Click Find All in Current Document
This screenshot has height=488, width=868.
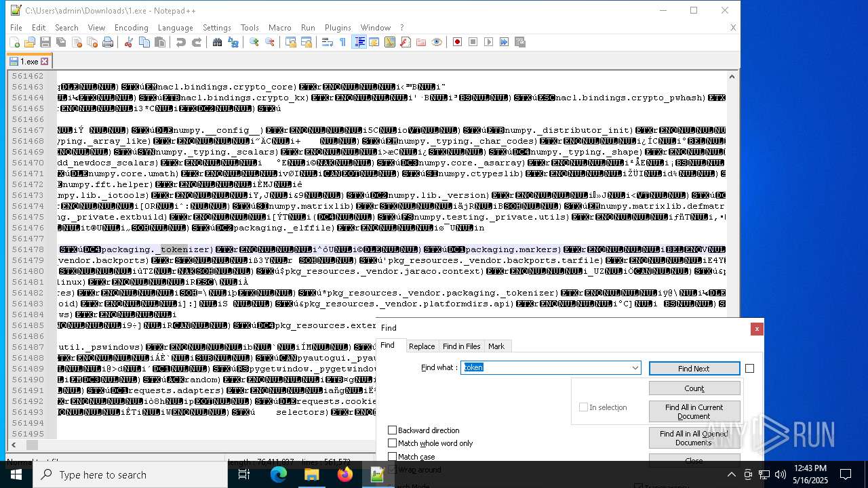tap(694, 411)
